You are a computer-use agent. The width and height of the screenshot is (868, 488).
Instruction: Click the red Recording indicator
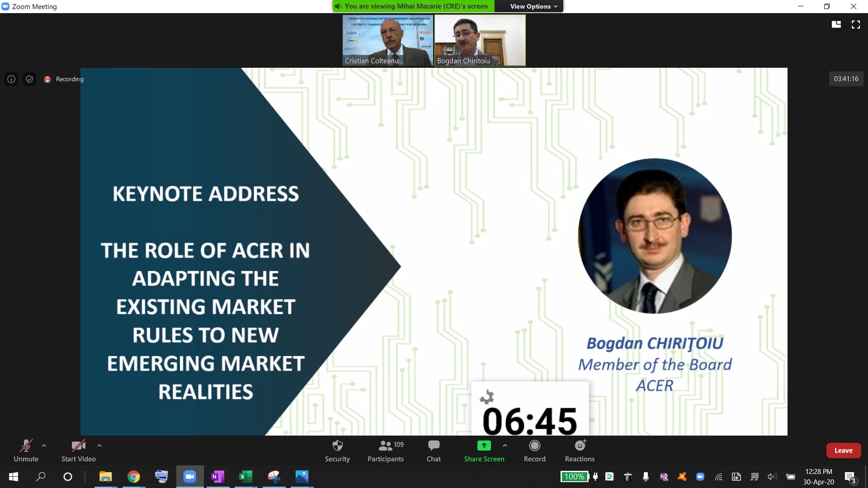pyautogui.click(x=64, y=79)
